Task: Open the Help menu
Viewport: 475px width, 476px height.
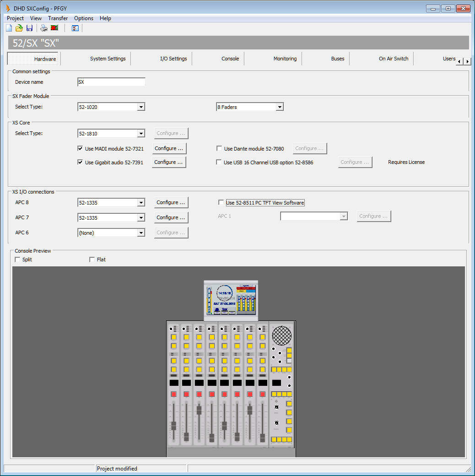Action: tap(105, 18)
